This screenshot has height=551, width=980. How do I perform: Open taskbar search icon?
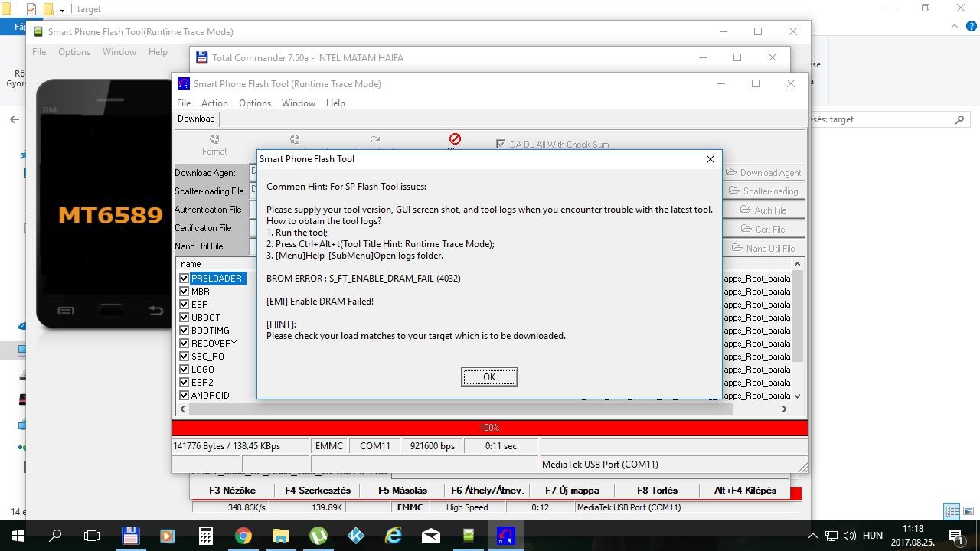55,536
